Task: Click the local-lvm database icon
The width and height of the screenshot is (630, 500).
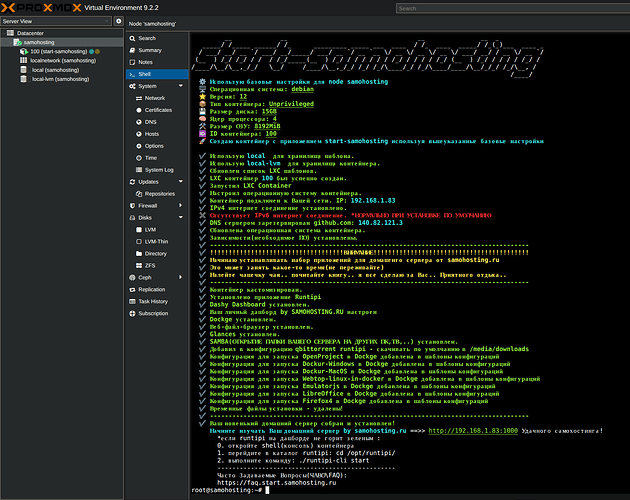Action: click(24, 79)
